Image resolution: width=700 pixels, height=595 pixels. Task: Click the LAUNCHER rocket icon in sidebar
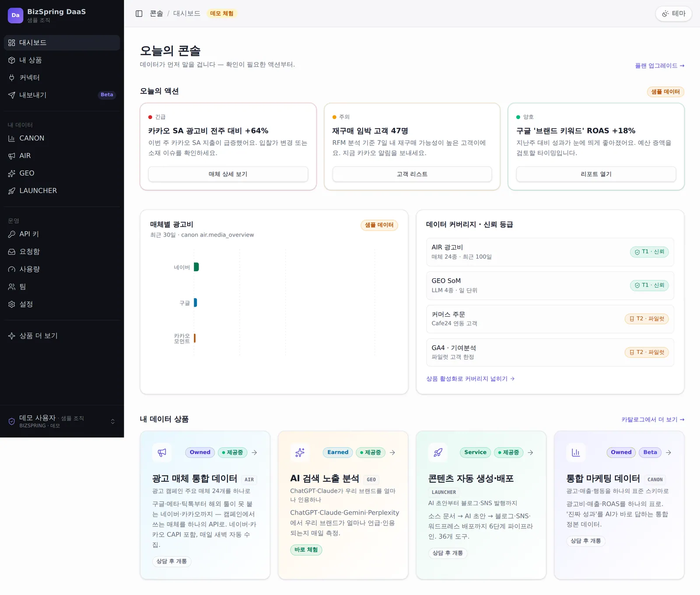pos(12,191)
